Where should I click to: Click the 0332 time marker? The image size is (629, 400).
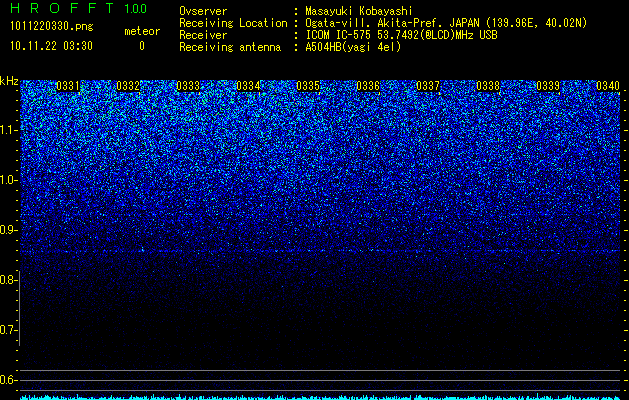(128, 86)
